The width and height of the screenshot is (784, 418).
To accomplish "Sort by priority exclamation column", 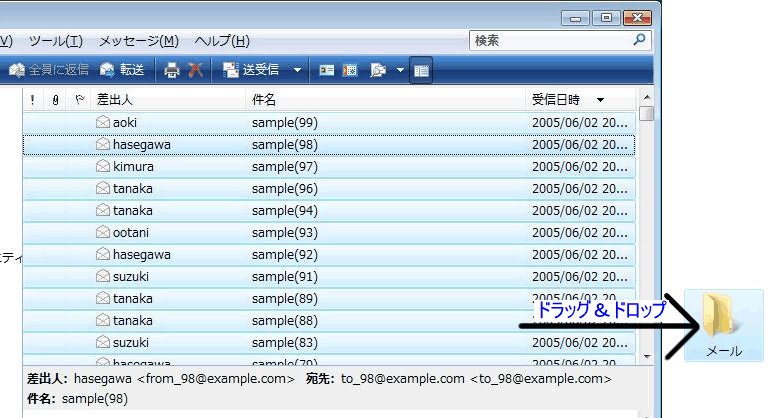I will [x=33, y=100].
